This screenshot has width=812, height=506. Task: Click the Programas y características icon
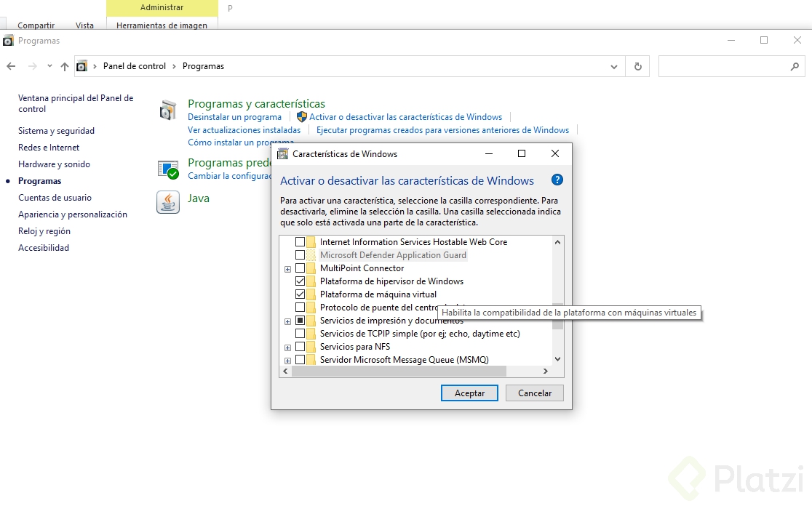[168, 111]
